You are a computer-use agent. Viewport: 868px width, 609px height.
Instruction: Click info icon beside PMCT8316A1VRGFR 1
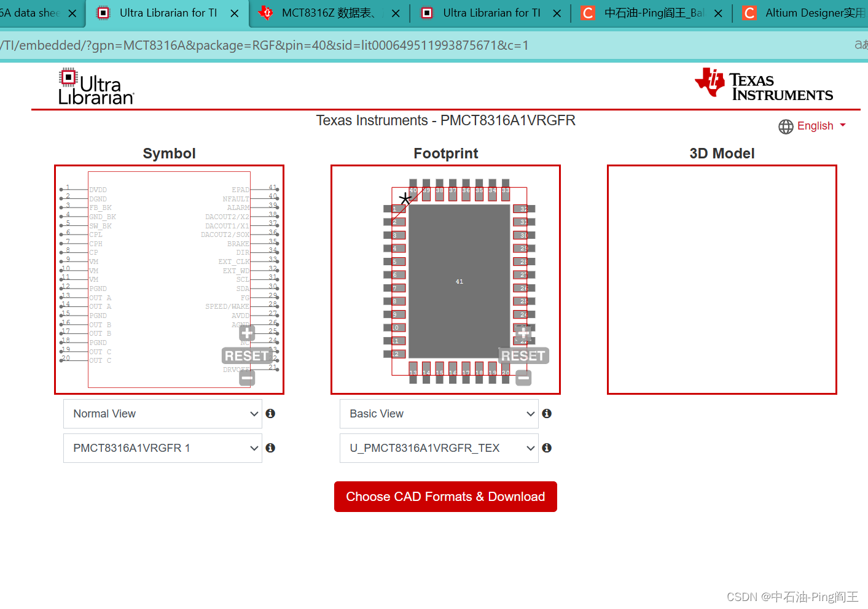[270, 448]
